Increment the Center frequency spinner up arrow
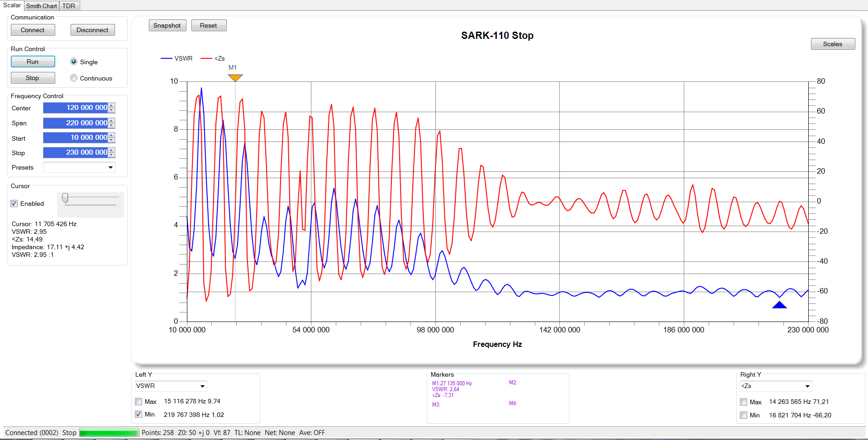Viewport: 868px width, 440px height. point(112,105)
